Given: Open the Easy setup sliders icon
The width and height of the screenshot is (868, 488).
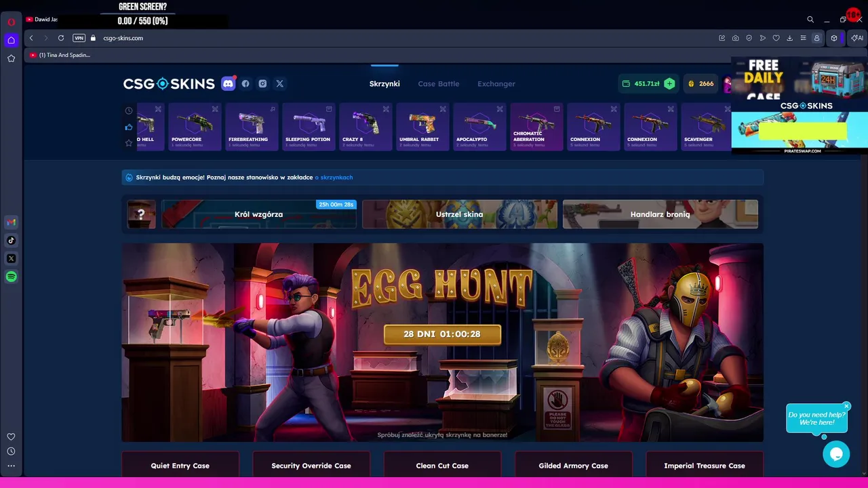Looking at the screenshot, I should point(804,38).
